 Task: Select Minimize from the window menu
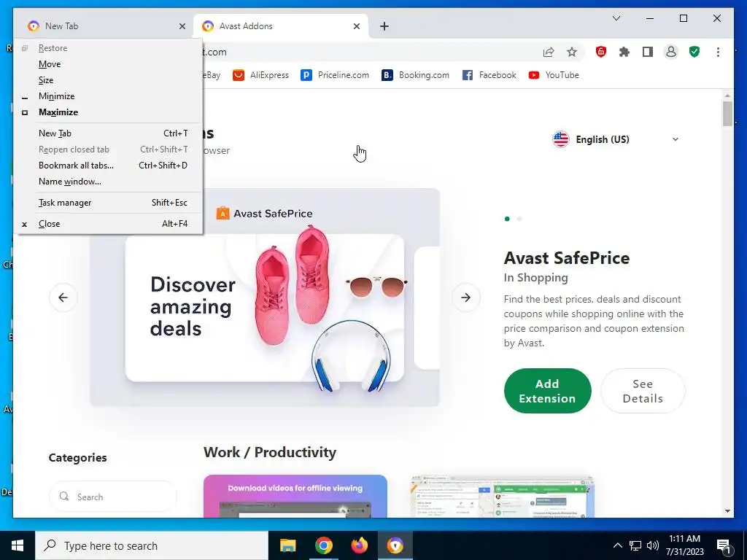click(109, 96)
